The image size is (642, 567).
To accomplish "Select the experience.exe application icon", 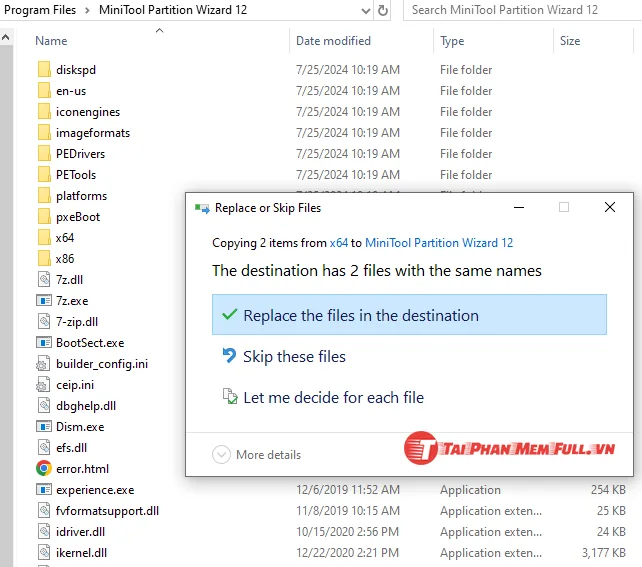I will (x=44, y=490).
